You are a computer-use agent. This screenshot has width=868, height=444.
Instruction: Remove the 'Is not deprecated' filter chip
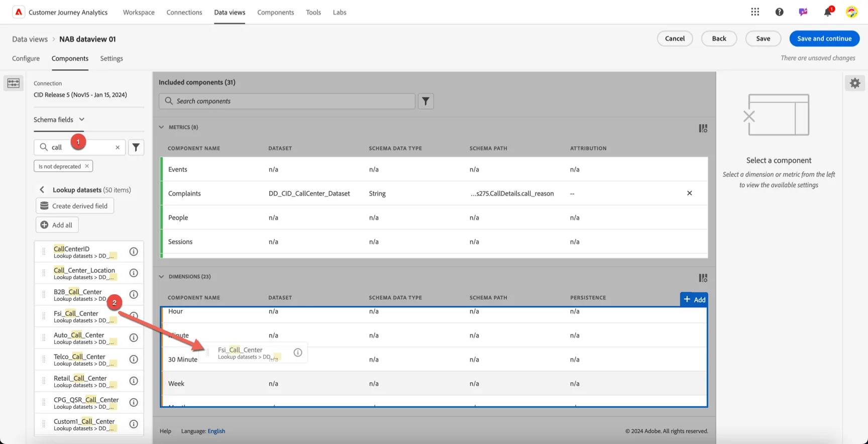(87, 166)
